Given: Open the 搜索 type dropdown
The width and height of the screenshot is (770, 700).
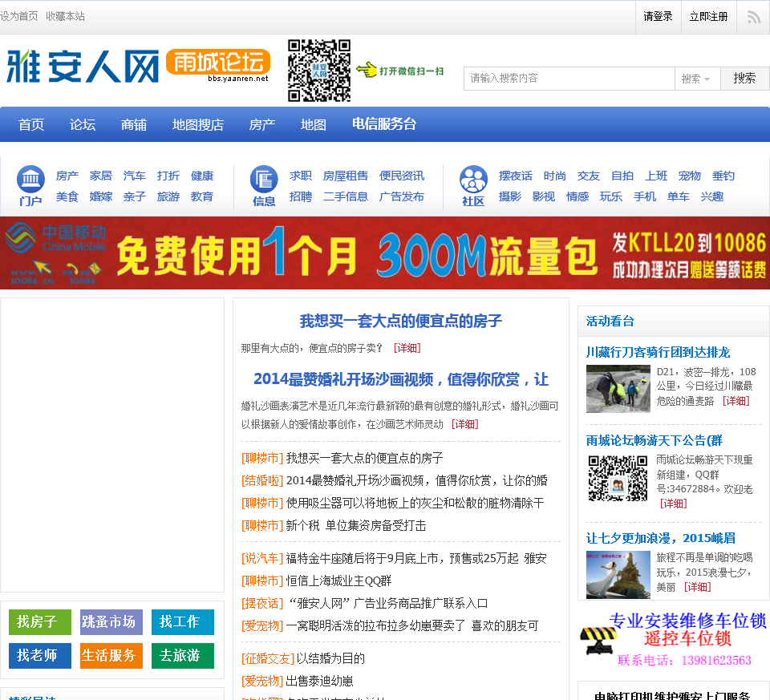Looking at the screenshot, I should (x=697, y=79).
